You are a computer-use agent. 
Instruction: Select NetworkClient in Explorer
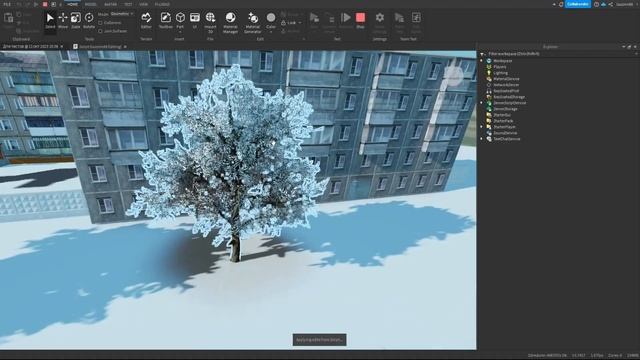pos(506,85)
